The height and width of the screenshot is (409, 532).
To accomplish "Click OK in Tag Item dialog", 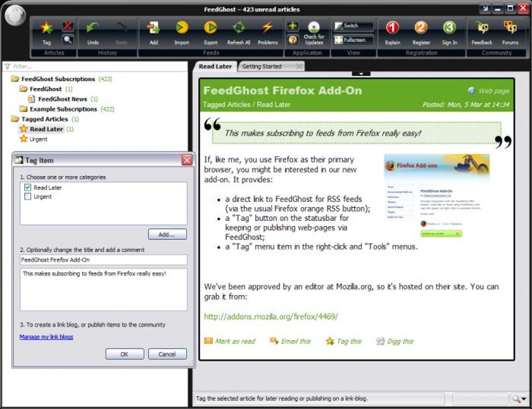I will 125,354.
